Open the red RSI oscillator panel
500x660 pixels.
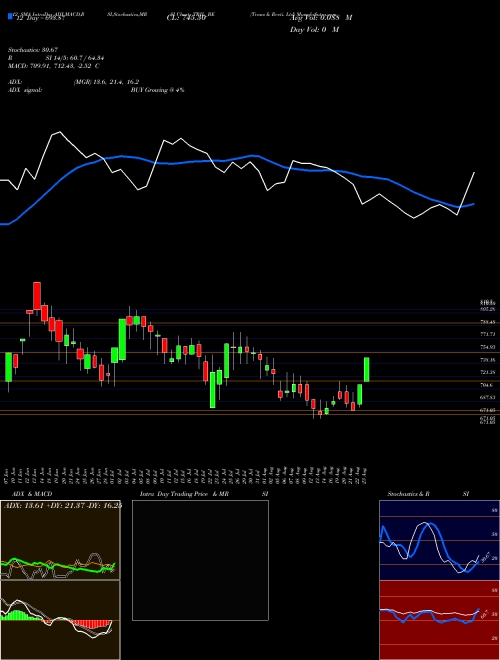click(x=439, y=620)
